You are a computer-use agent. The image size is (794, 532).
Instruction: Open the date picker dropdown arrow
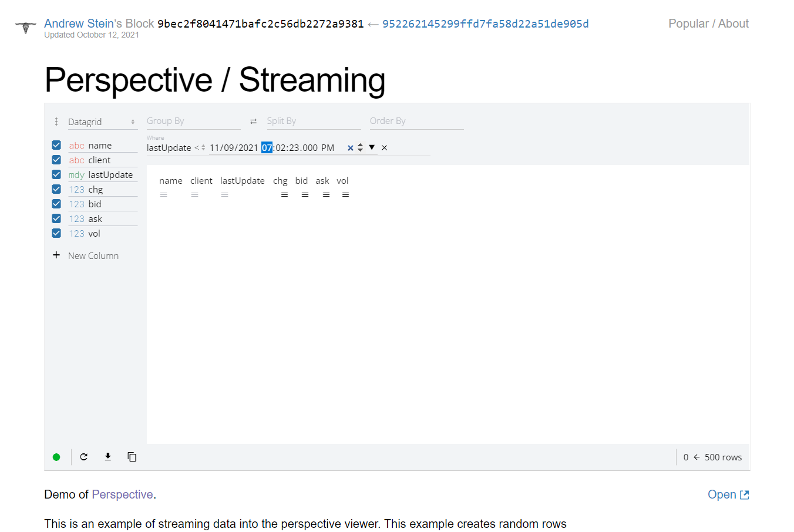(372, 147)
